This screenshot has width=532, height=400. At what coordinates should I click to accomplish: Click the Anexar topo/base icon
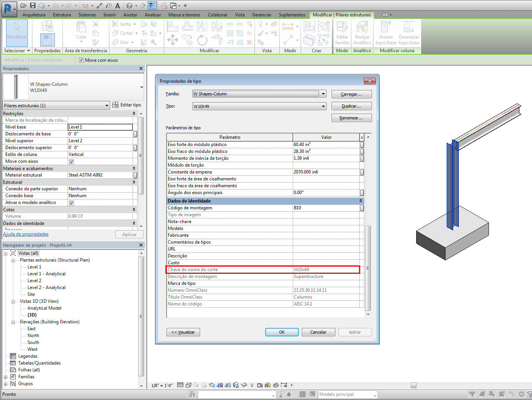pyautogui.click(x=386, y=33)
